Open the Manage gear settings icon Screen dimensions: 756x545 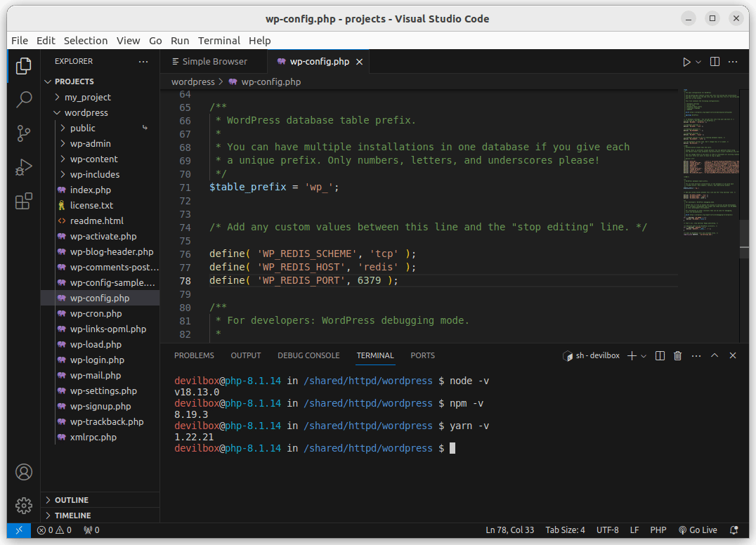click(x=24, y=505)
